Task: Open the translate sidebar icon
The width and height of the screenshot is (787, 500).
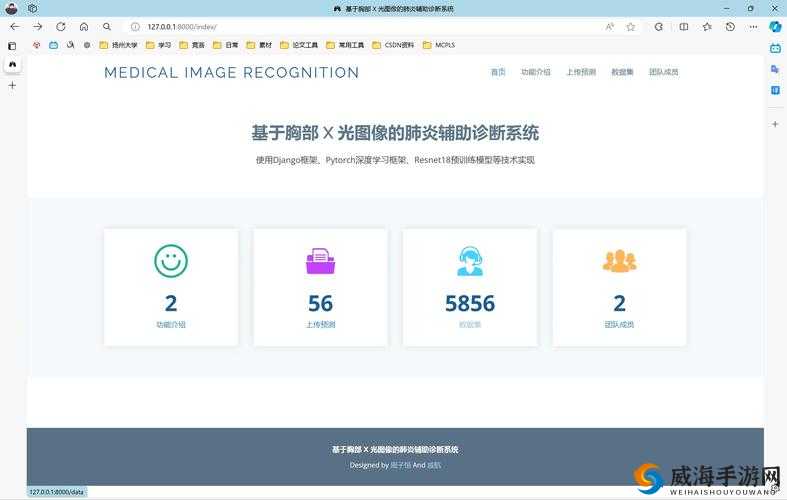Action: coord(775,69)
